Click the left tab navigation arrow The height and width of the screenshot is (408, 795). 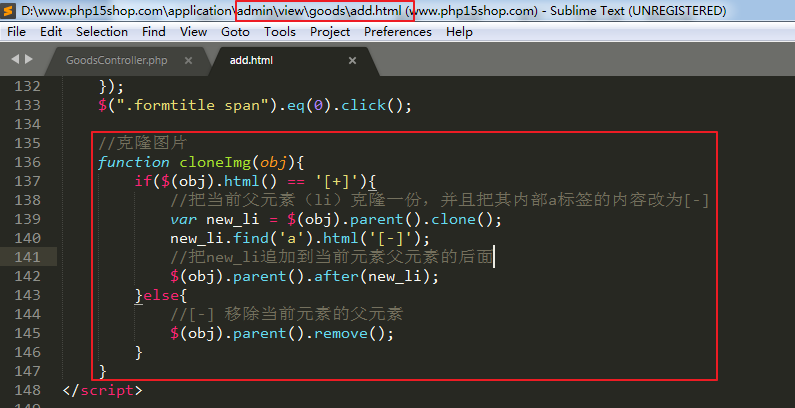(15, 60)
